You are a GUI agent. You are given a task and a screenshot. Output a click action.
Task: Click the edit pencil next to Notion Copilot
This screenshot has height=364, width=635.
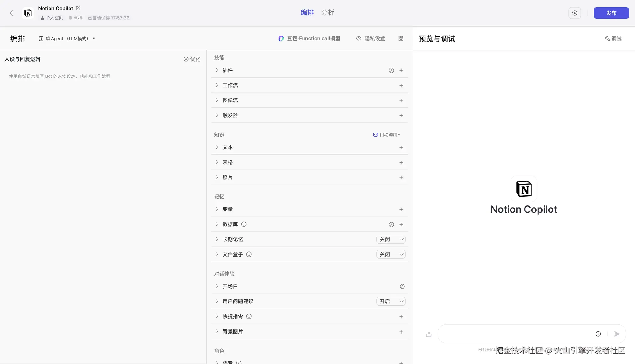78,8
